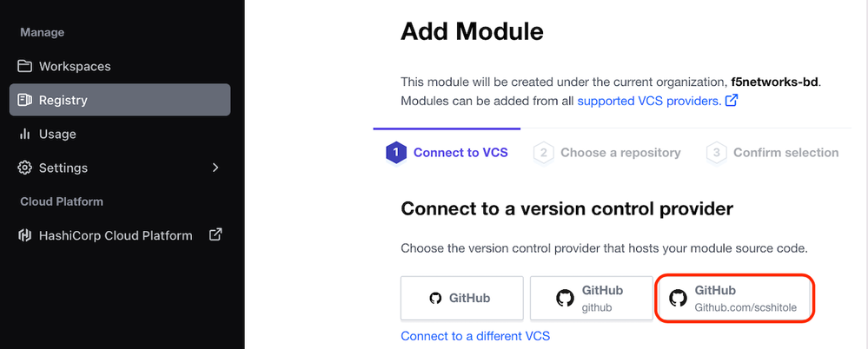This screenshot has height=349, width=868.
Task: Click external link icon after supported VCS providers
Action: coord(732,102)
